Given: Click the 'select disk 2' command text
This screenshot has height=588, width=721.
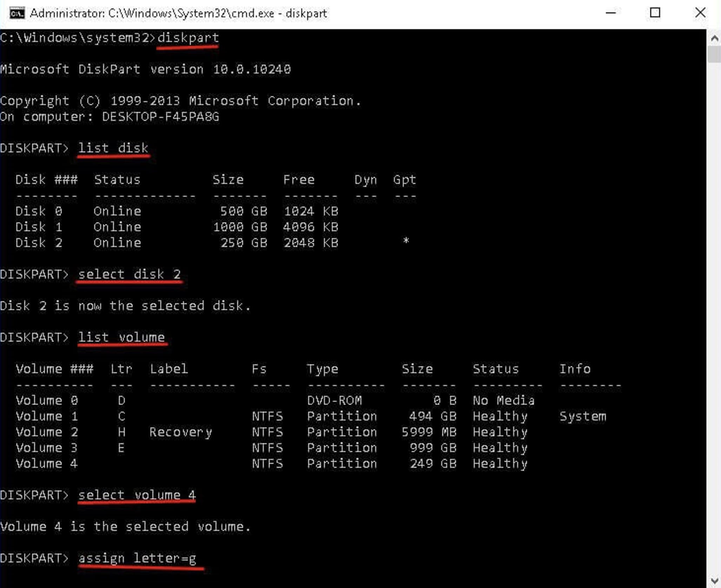Looking at the screenshot, I should (x=129, y=274).
